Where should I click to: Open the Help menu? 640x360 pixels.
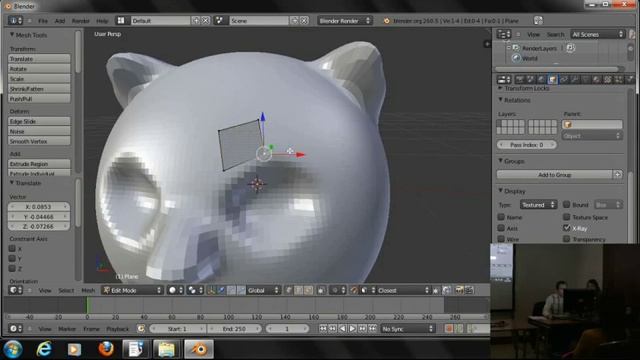coord(102,21)
